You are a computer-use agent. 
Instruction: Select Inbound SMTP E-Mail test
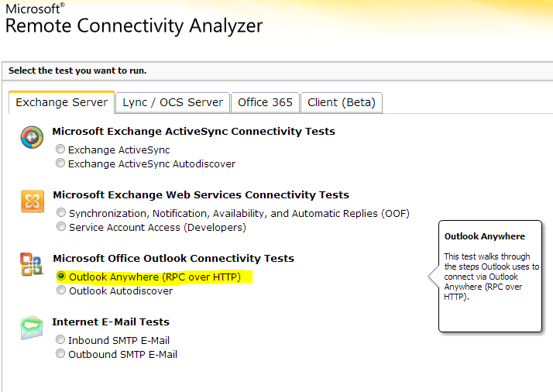point(60,339)
